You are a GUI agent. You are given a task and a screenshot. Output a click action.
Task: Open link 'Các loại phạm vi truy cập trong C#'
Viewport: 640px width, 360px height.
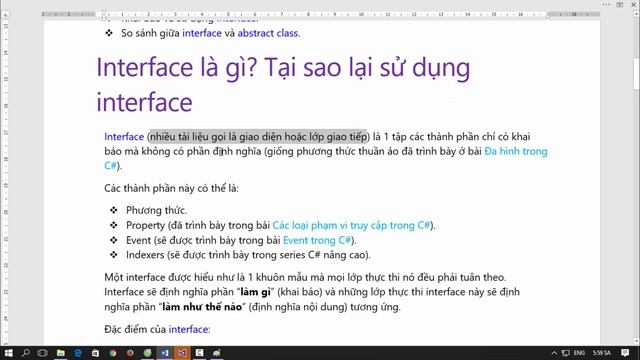coord(351,225)
